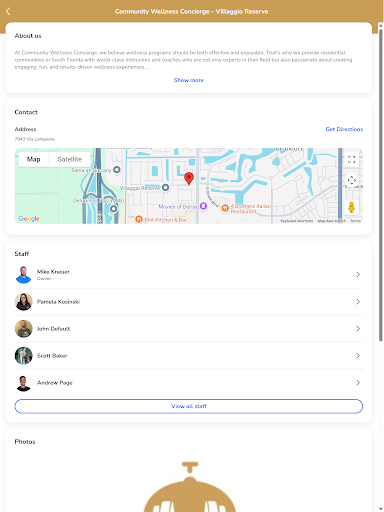Click the 4 Brothers Italian Restaurant marker
The height and width of the screenshot is (512, 384).
click(225, 208)
